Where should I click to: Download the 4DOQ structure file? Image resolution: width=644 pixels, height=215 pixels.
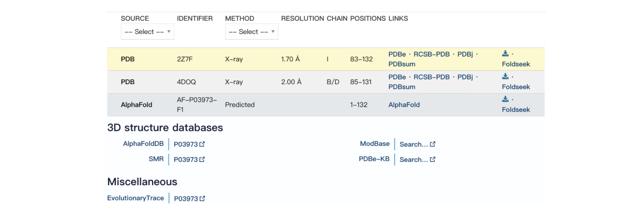(x=505, y=76)
